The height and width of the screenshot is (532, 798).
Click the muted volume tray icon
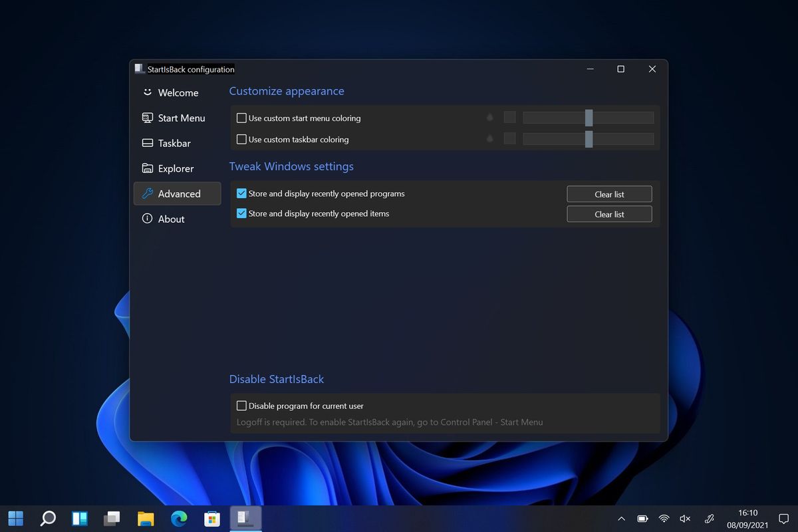click(685, 518)
